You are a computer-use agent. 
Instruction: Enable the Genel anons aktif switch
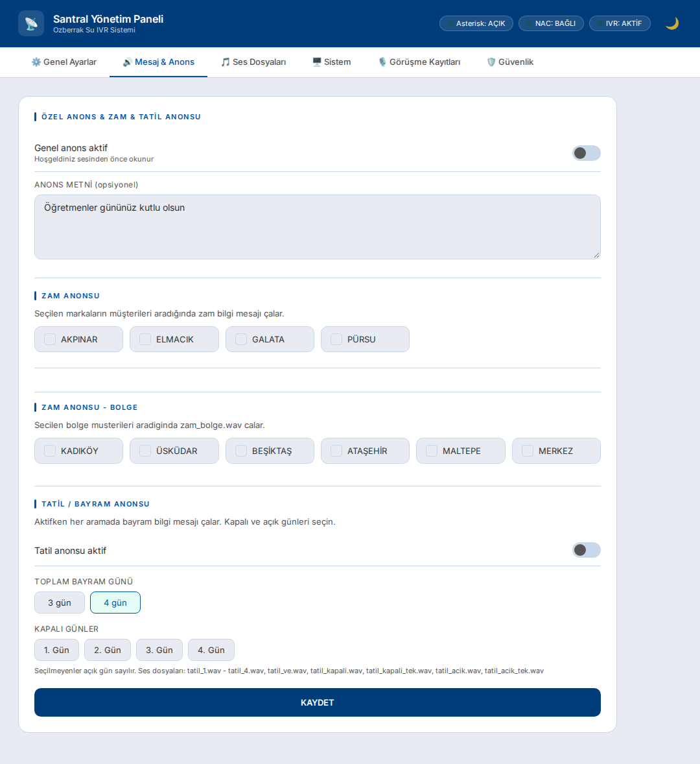586,153
